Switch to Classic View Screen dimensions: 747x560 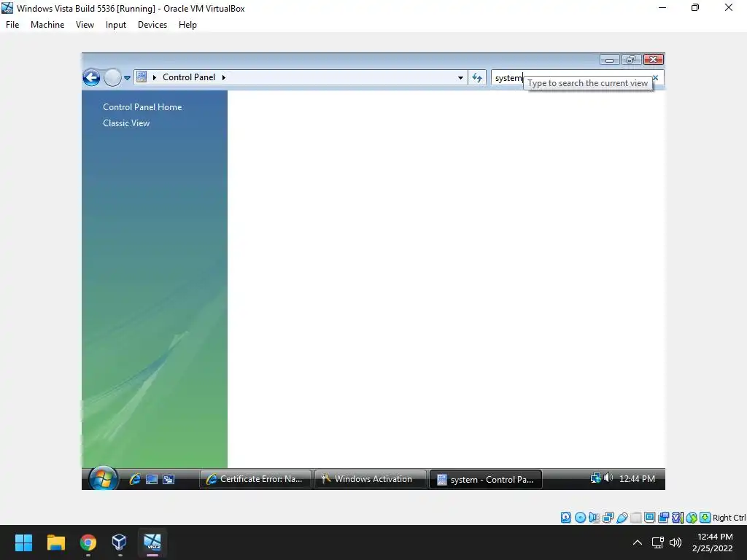pos(126,122)
